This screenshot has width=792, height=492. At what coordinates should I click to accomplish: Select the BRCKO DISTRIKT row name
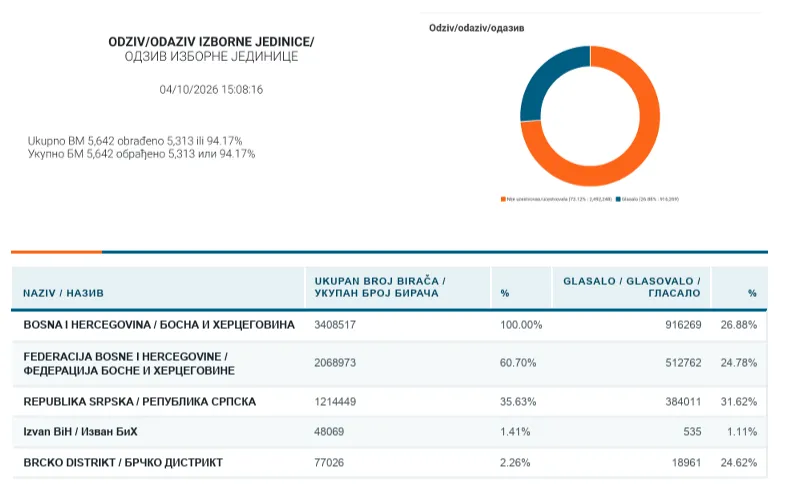pyautogui.click(x=123, y=463)
